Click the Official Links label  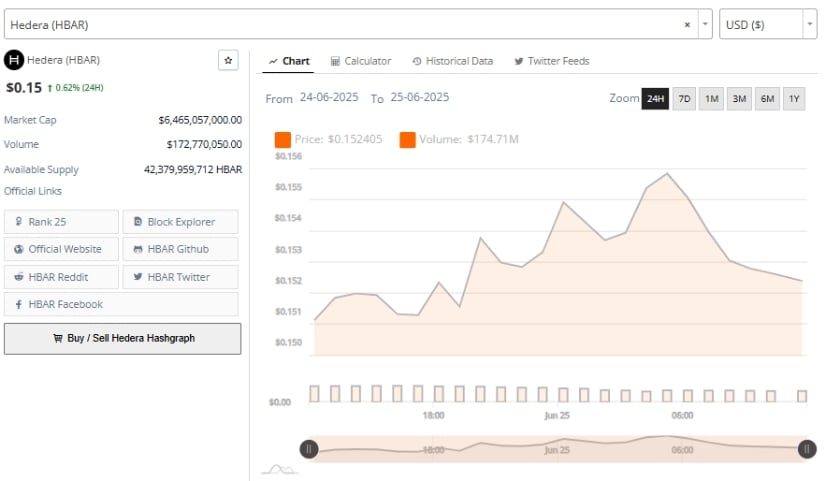click(x=33, y=191)
